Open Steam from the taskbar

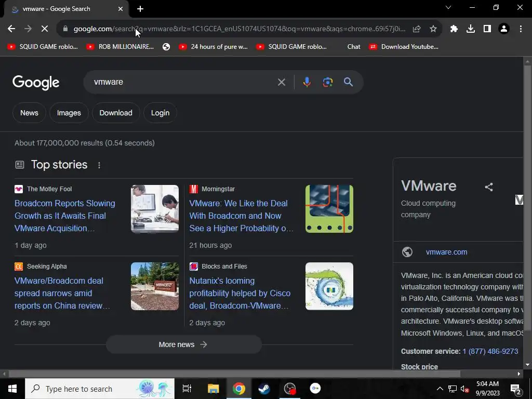pos(264,389)
